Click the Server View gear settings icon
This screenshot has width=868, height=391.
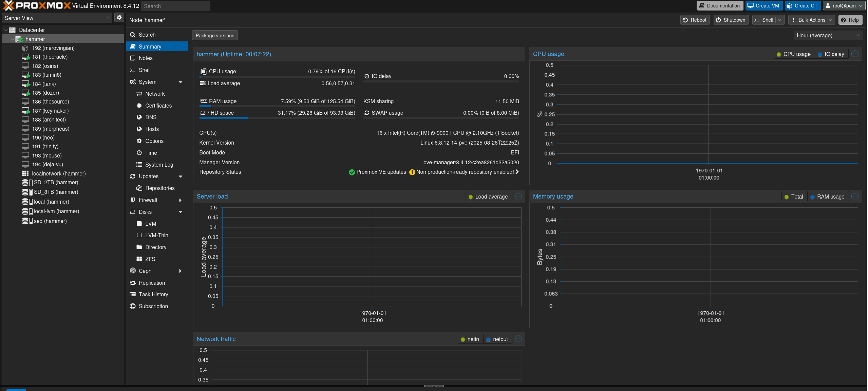tap(119, 18)
